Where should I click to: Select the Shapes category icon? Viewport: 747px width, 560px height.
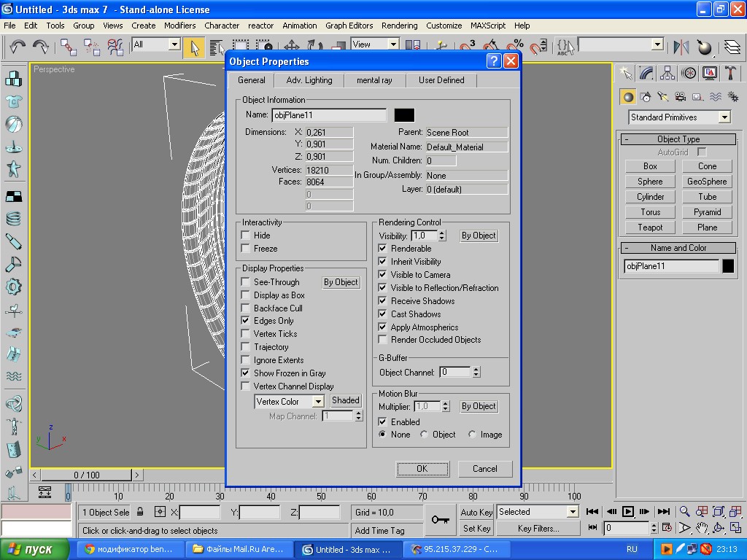pos(646,97)
